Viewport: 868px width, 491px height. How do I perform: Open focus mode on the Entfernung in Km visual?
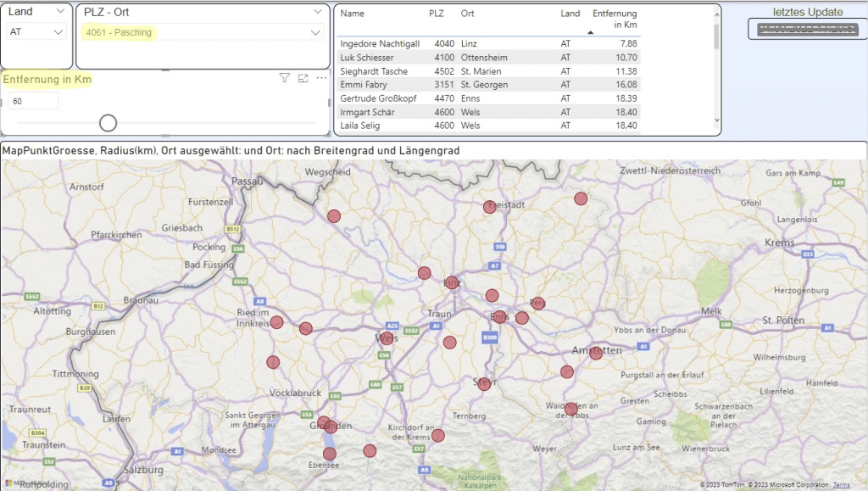coord(303,77)
